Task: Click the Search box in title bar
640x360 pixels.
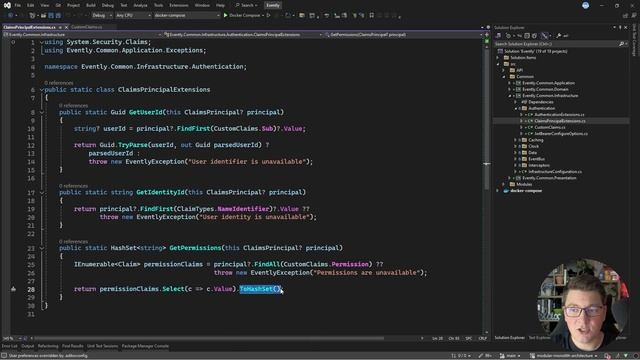Action: coord(247,5)
